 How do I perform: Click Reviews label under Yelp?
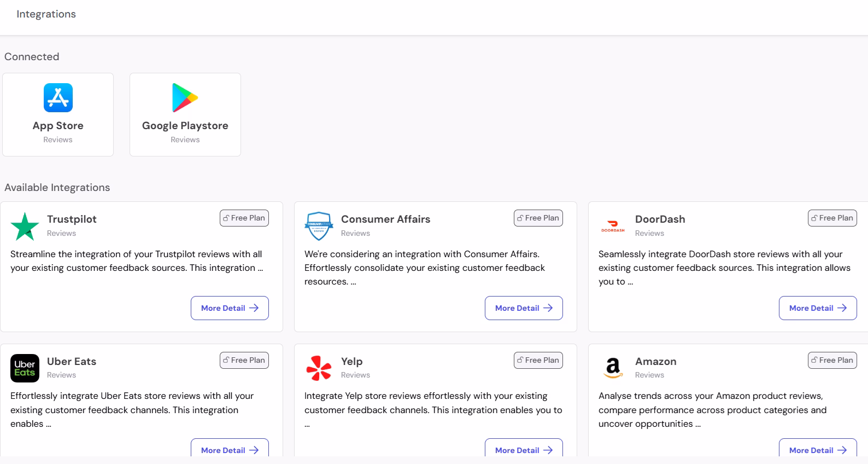point(355,375)
